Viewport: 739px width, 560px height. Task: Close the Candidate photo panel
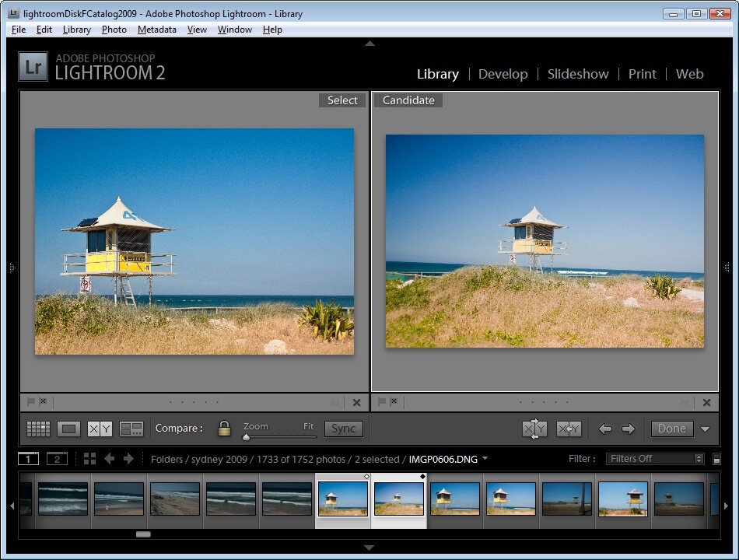(x=706, y=402)
